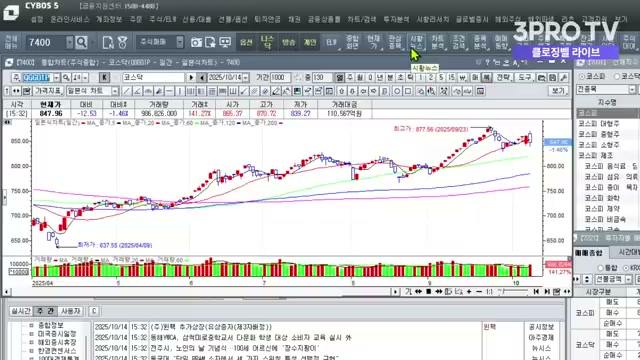This screenshot has height=360, width=640.
Task: Click the up arrow marker tool
Action: tap(341, 91)
